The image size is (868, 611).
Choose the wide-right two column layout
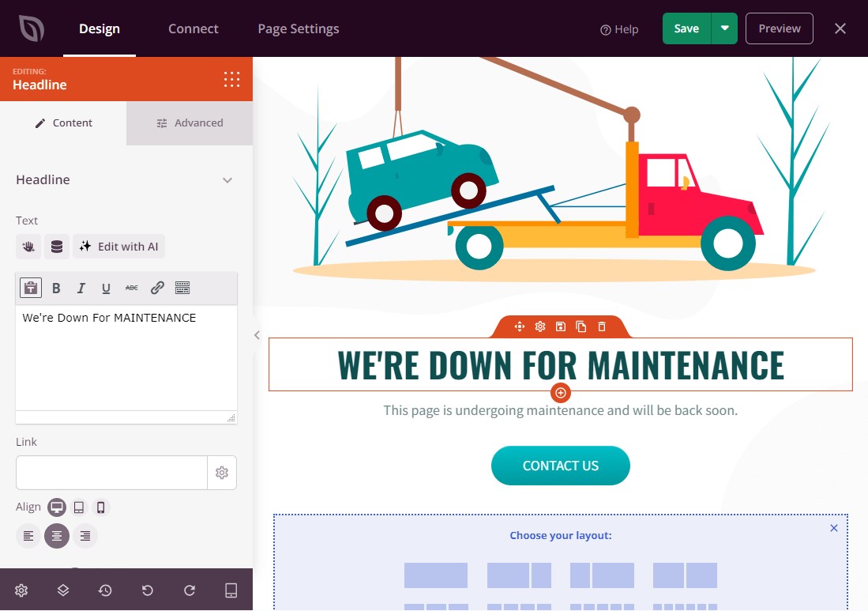pyautogui.click(x=603, y=575)
